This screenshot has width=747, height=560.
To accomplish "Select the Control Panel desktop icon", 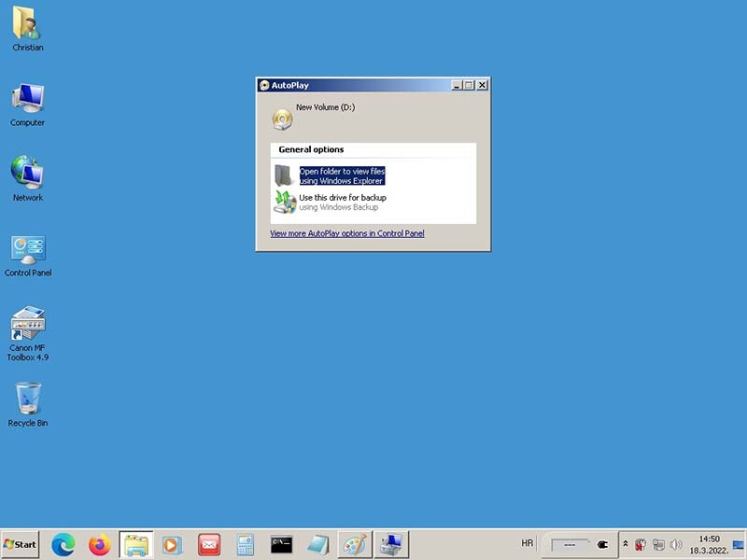I will (27, 253).
